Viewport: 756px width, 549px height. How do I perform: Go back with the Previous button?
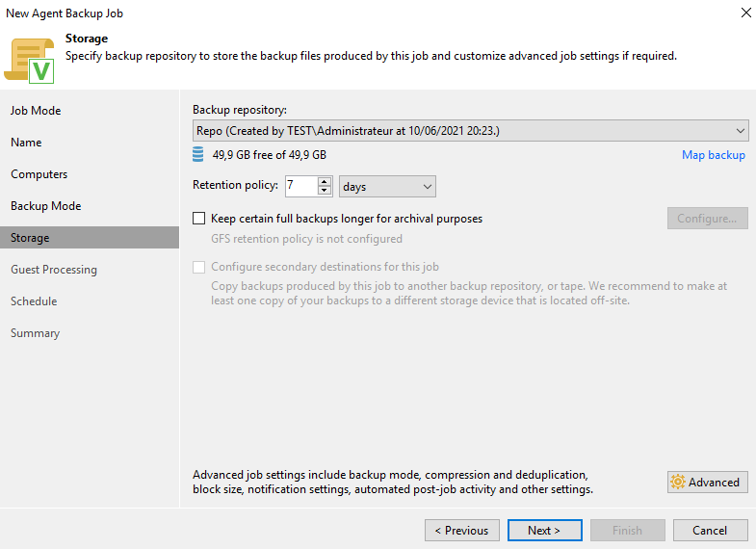(461, 531)
